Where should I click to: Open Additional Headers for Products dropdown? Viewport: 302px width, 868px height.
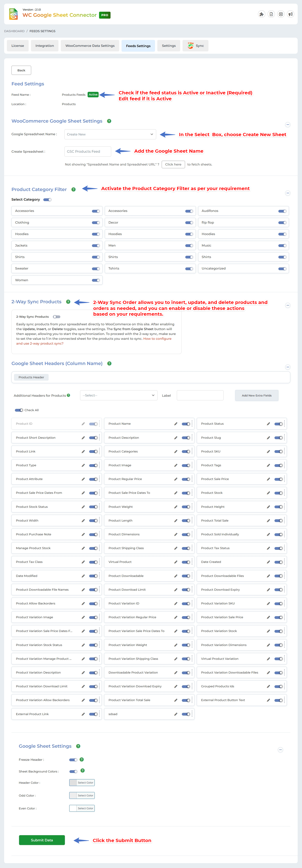pyautogui.click(x=119, y=396)
